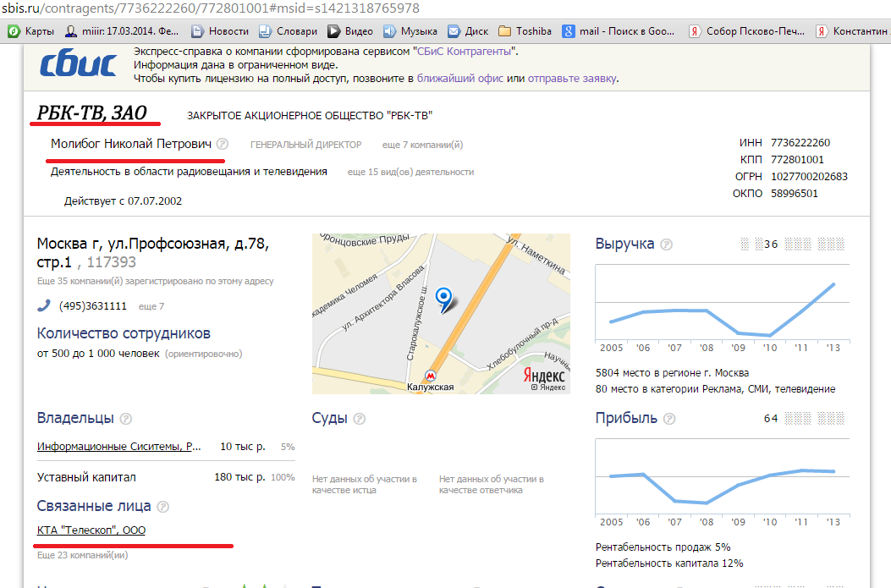
Task: Click help icon beside Суды heading
Action: coord(360,419)
